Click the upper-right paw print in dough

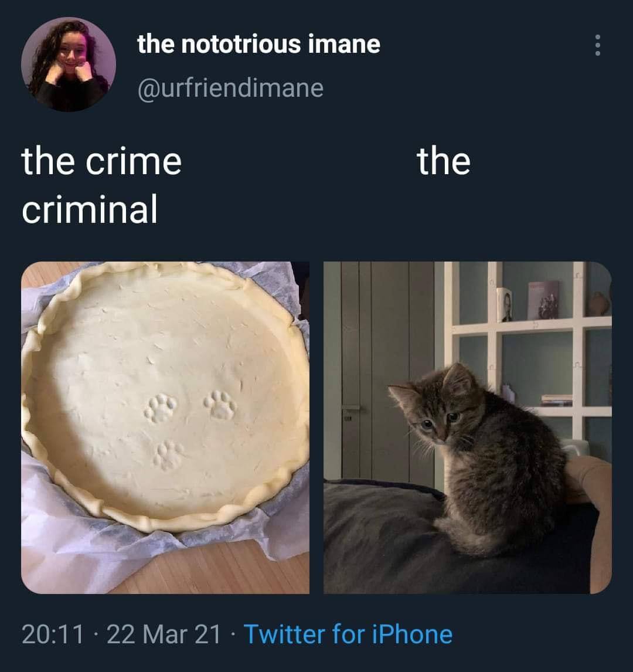pos(221,405)
